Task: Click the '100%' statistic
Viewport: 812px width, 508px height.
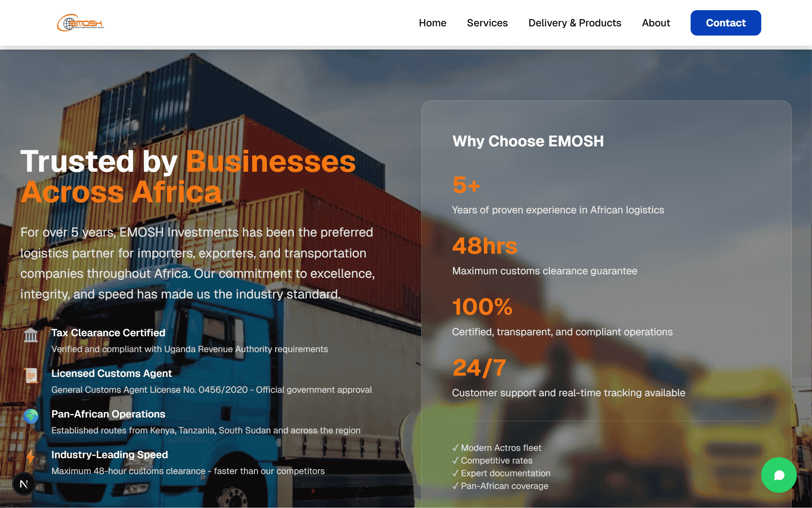Action: [x=482, y=306]
